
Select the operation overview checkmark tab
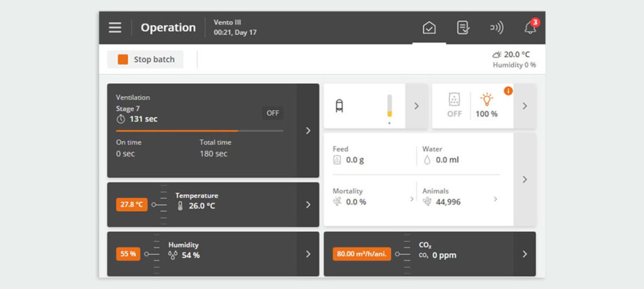click(x=429, y=28)
